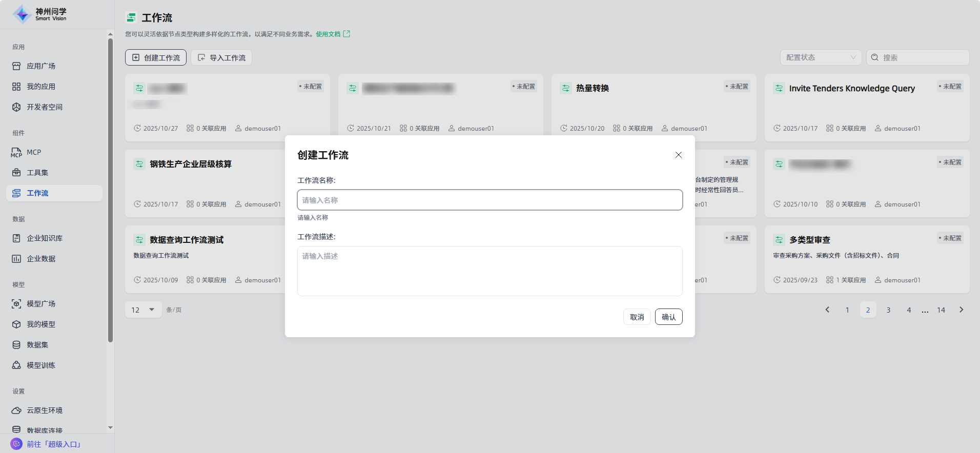
Task: Click 取消 to cancel workflow creation
Action: point(637,317)
